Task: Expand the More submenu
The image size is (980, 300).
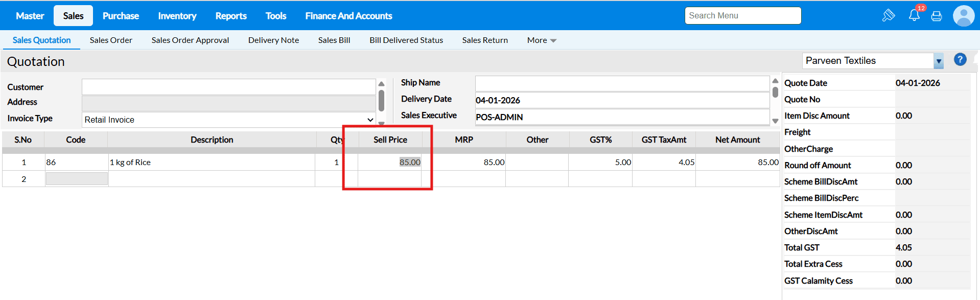Action: [542, 40]
